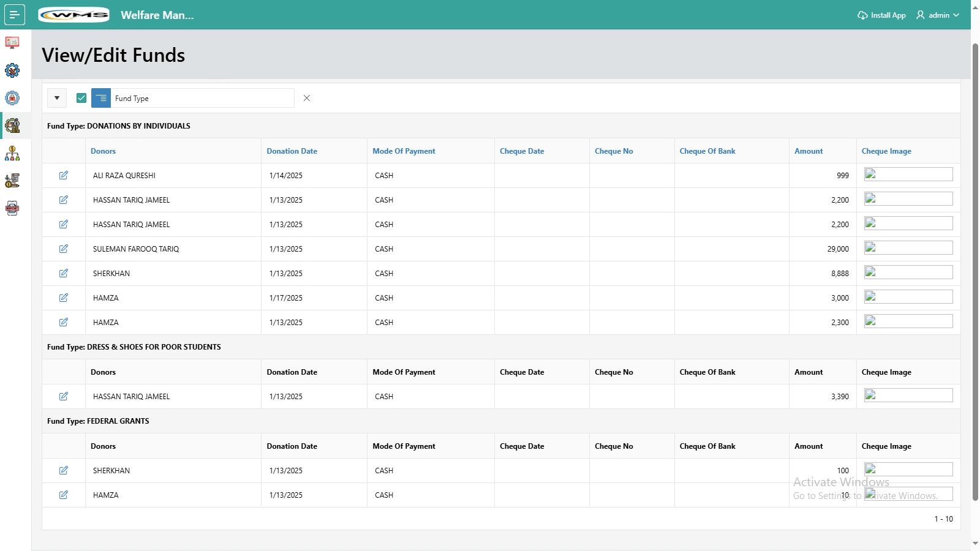Screen dimensions: 980x551
Task: Edit the HAMZA 1/17/2025 donation record
Action: click(x=64, y=298)
